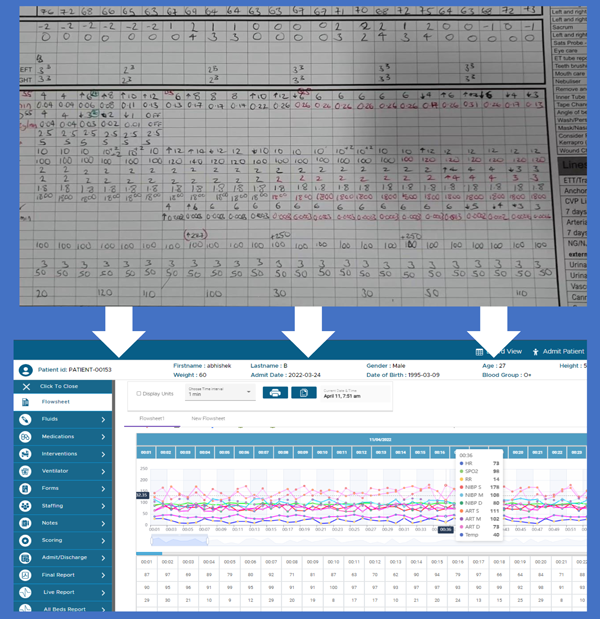Click the patient avatar icon beside Patient id
The image size is (600, 619).
click(x=26, y=370)
